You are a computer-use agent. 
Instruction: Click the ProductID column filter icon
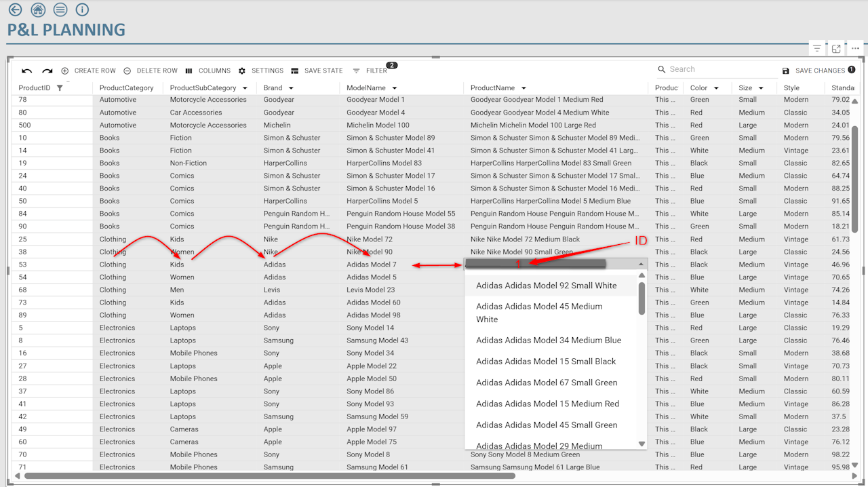60,88
